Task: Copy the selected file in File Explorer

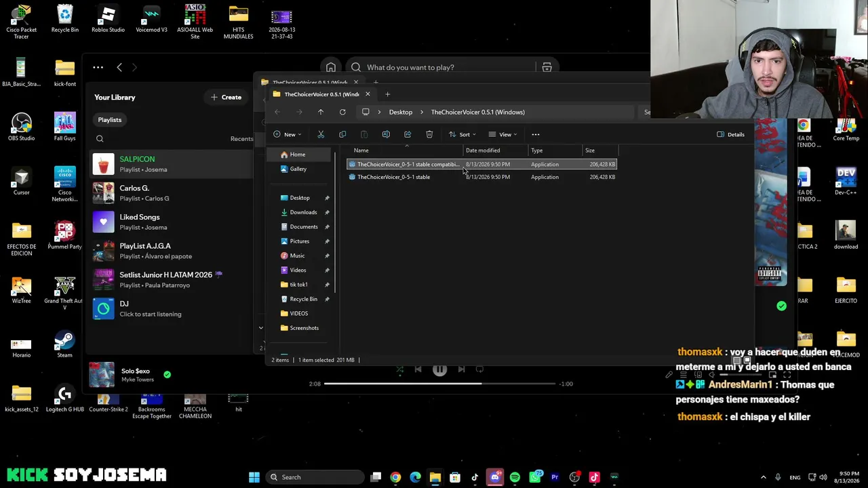Action: click(342, 134)
